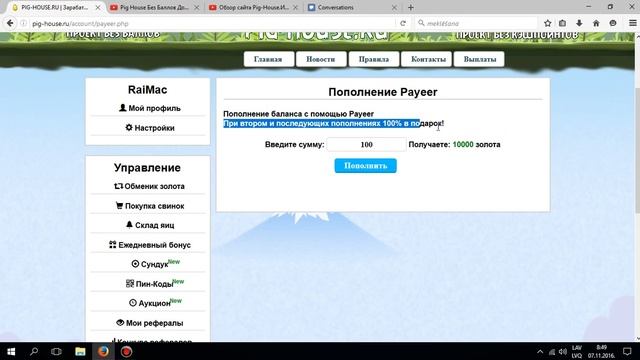Click the Пополнение Payeer heading
This screenshot has width=640, height=360.
383,92
